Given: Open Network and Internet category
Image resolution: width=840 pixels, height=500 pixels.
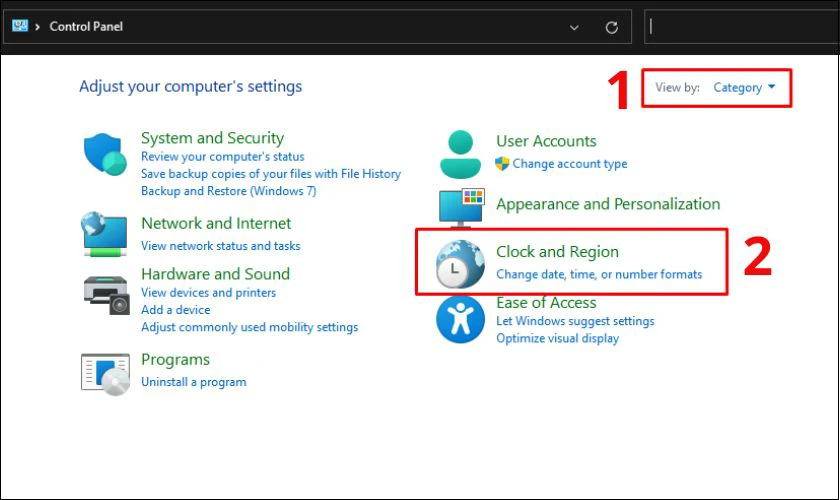Looking at the screenshot, I should coord(216,223).
